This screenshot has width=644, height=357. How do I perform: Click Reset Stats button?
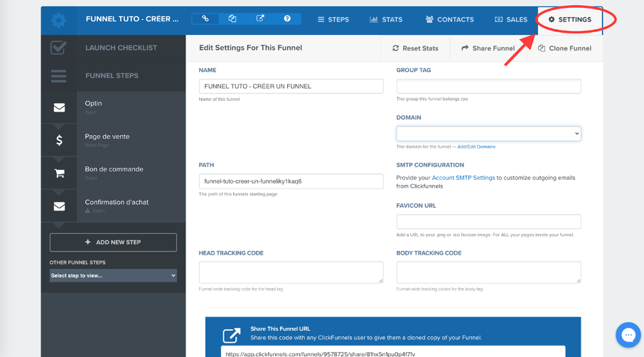click(x=415, y=48)
